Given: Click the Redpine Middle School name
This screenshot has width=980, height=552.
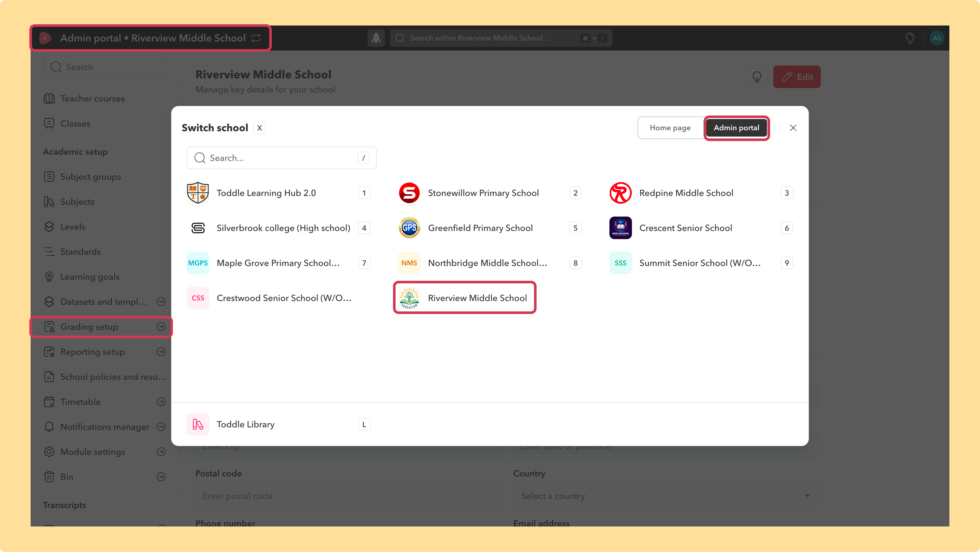Looking at the screenshot, I should (x=686, y=193).
